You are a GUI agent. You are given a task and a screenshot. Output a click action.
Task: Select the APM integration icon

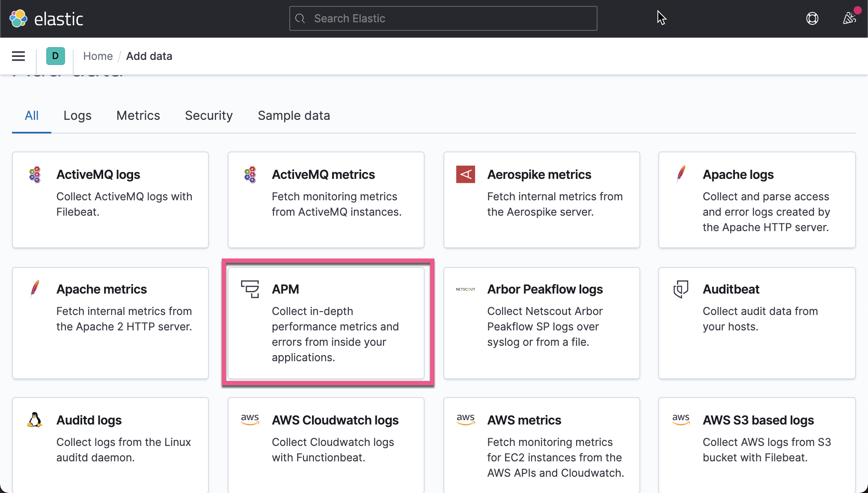pos(251,289)
